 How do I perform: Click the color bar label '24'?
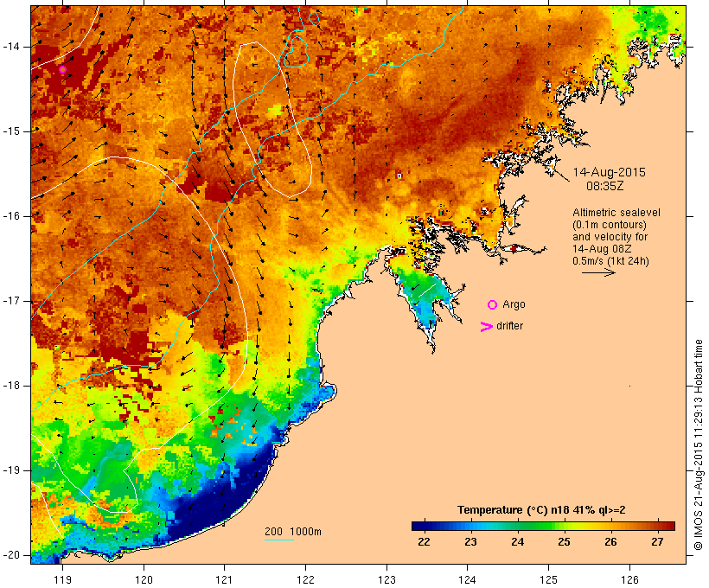517,542
